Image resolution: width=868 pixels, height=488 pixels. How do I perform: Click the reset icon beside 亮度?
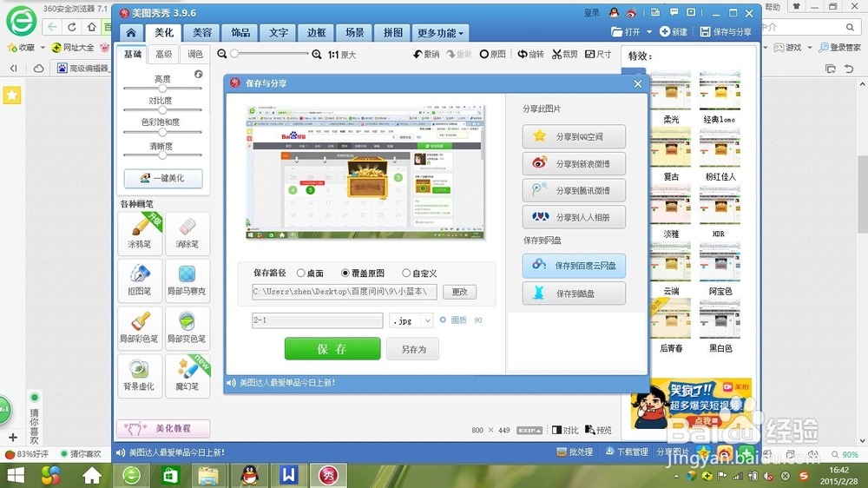[x=198, y=74]
